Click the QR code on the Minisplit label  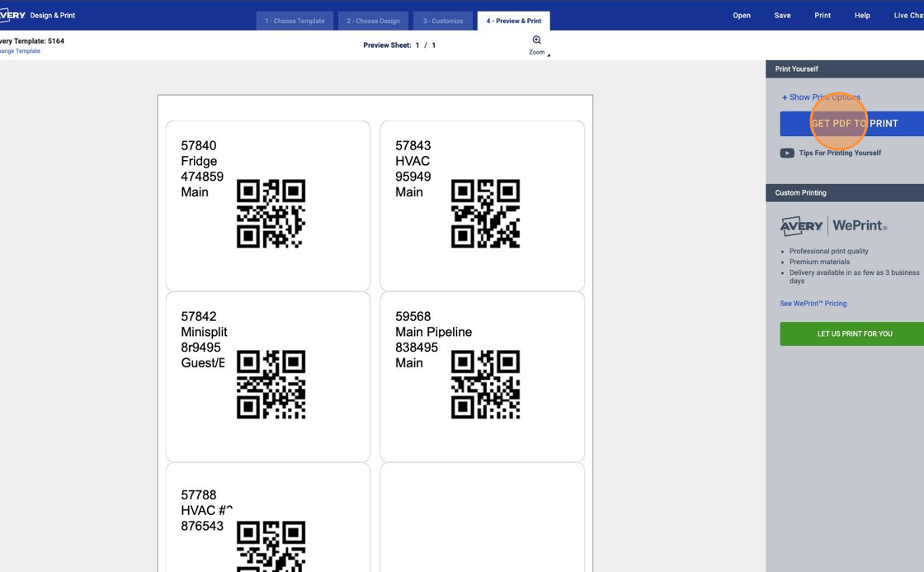click(x=271, y=385)
